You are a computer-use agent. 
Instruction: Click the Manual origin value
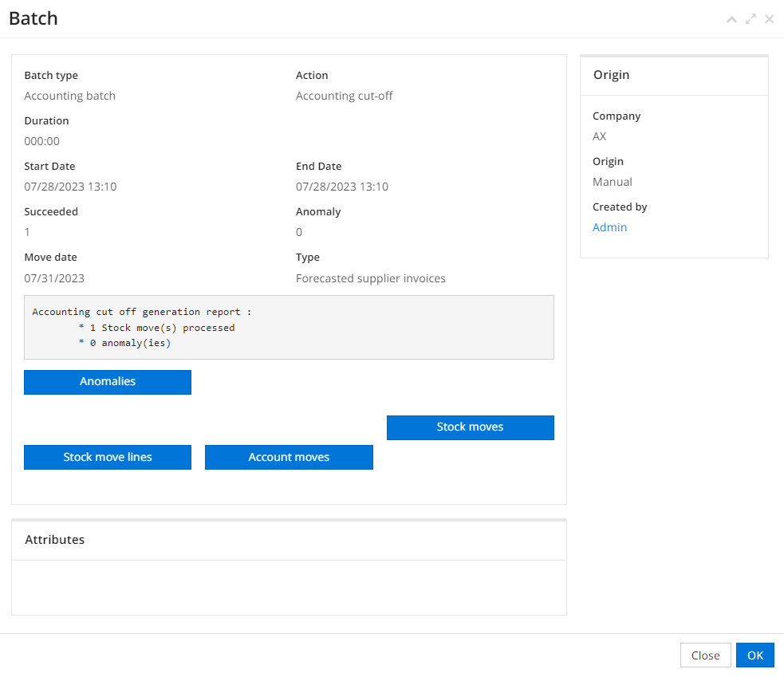(x=613, y=182)
